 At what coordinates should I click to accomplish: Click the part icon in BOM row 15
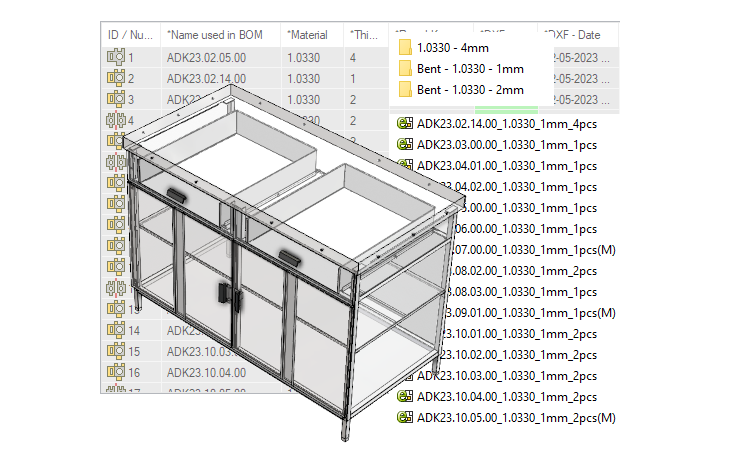point(116,351)
